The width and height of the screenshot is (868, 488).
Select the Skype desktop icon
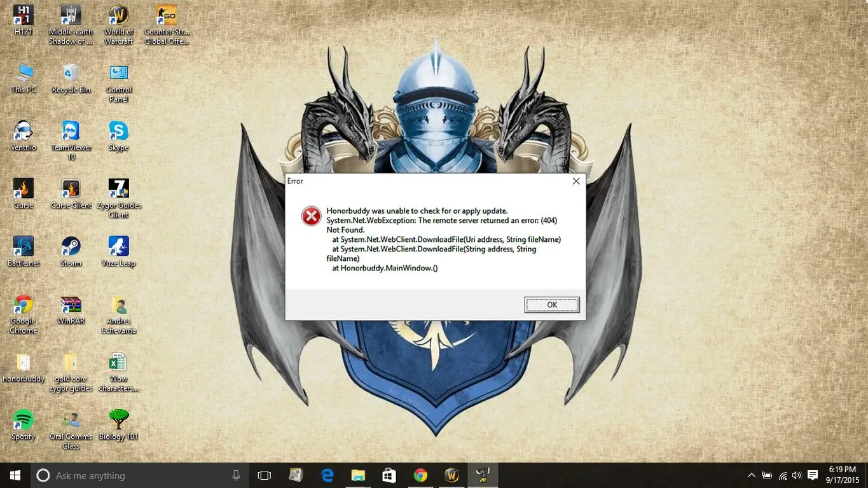pyautogui.click(x=119, y=136)
